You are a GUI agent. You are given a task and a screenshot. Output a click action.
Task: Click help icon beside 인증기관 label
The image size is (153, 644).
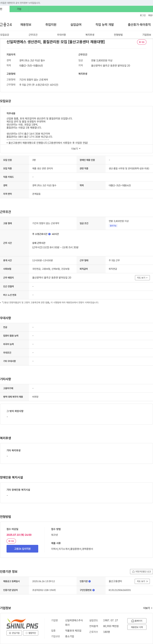coord(90,581)
